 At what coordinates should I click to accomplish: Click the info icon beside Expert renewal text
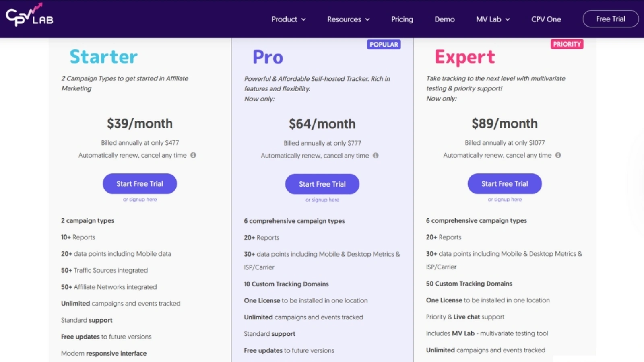[558, 155]
